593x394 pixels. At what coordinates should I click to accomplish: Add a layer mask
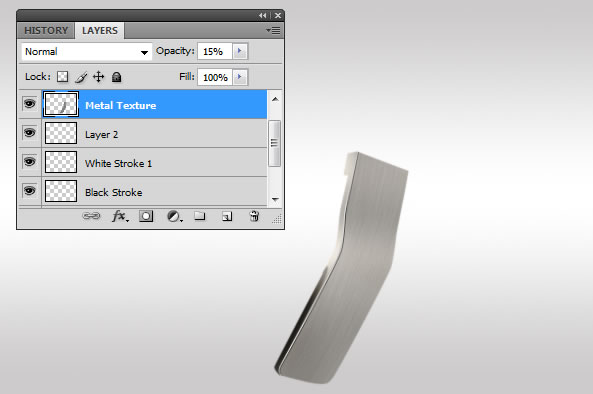coord(146,216)
